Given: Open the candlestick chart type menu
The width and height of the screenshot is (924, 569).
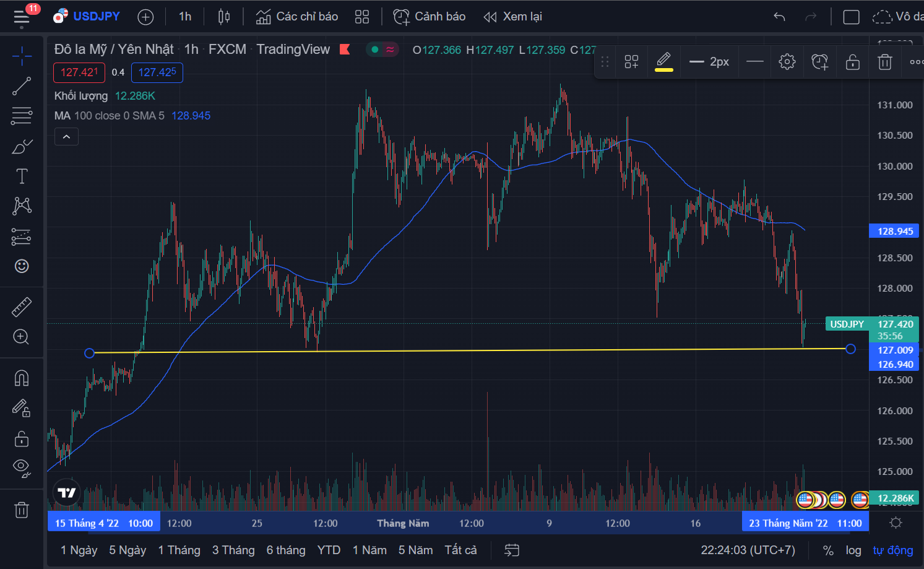Looking at the screenshot, I should (224, 17).
